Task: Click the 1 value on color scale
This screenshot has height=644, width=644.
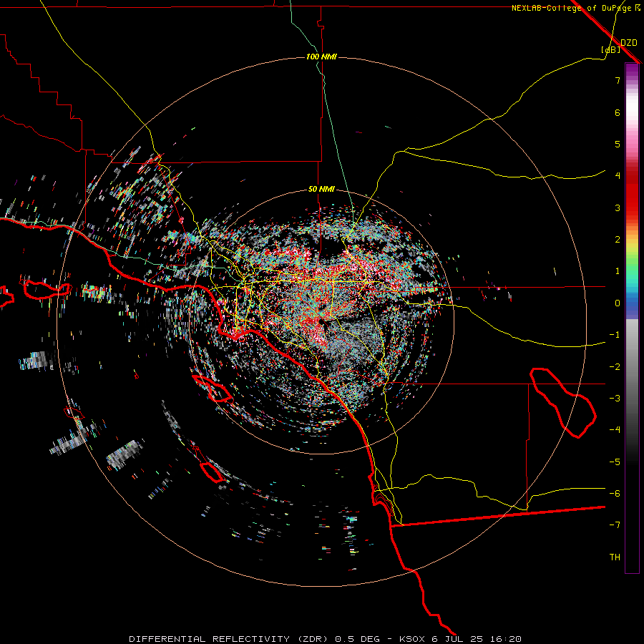Action: tap(618, 271)
